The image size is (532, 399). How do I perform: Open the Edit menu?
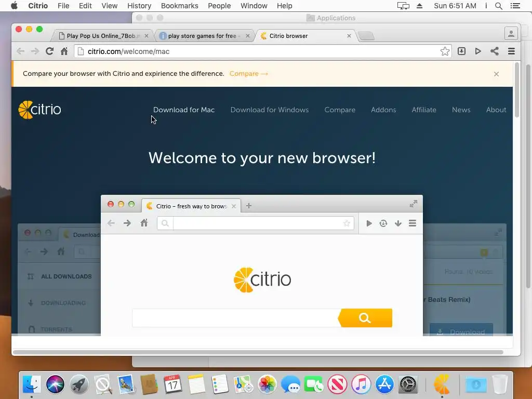[85, 6]
